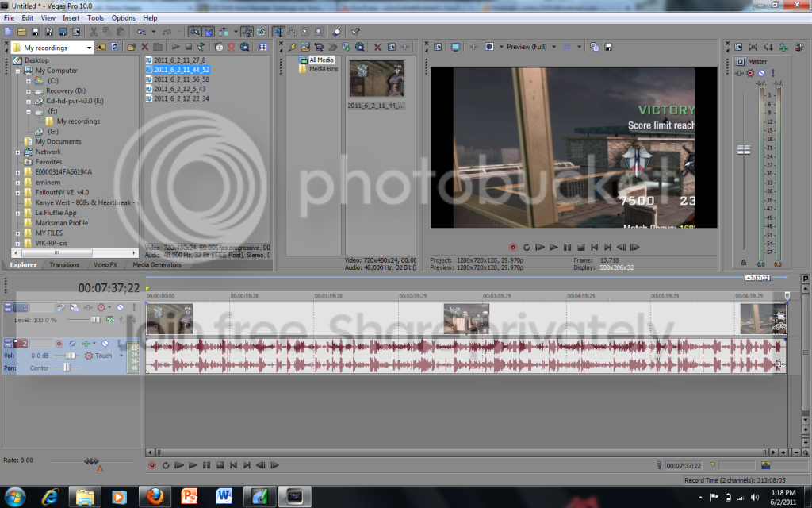
Task: Open the Touch automation mode dropdown
Action: (x=121, y=356)
